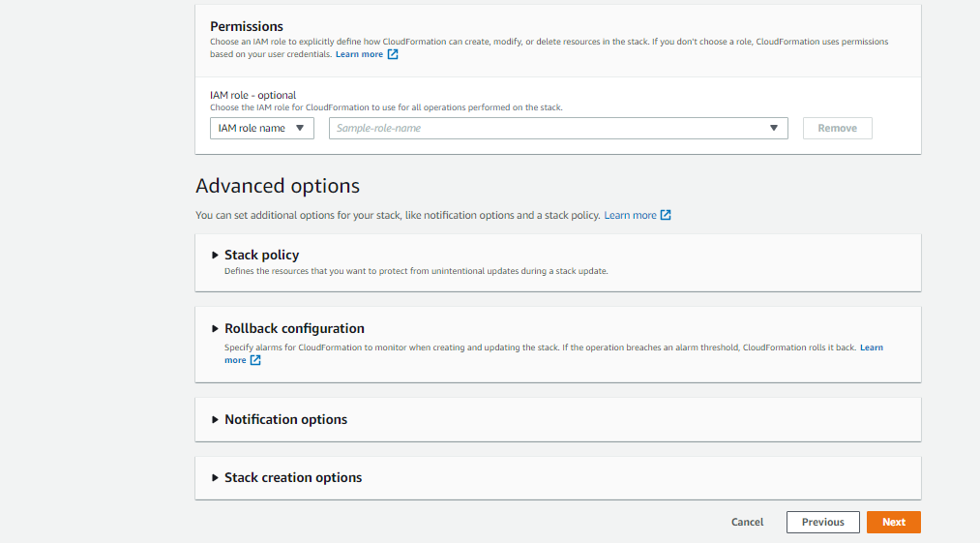Click the Stack policy heading text
The width and height of the screenshot is (980, 544).
[262, 256]
